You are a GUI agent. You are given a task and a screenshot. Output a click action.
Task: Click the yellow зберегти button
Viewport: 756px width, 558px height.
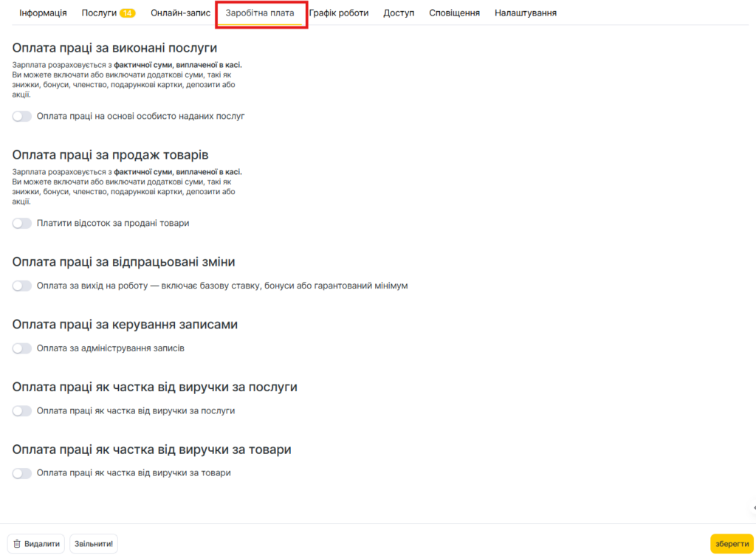click(x=732, y=544)
